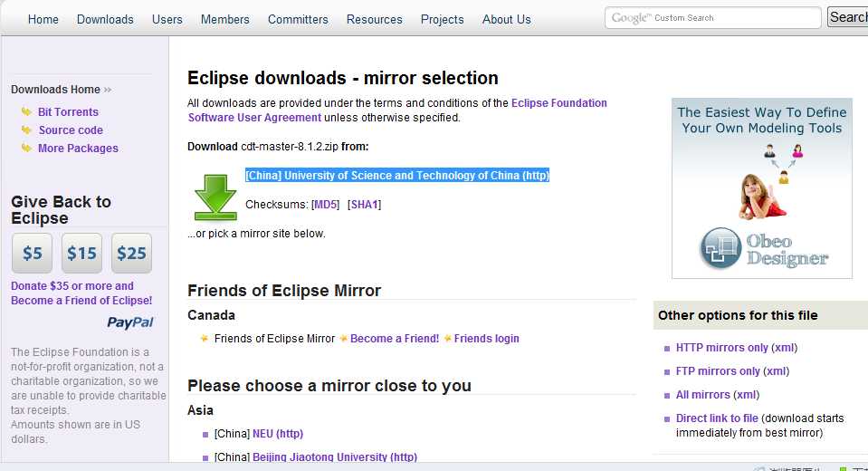The height and width of the screenshot is (471, 868).
Task: Go to the Users menu item
Action: tap(167, 19)
